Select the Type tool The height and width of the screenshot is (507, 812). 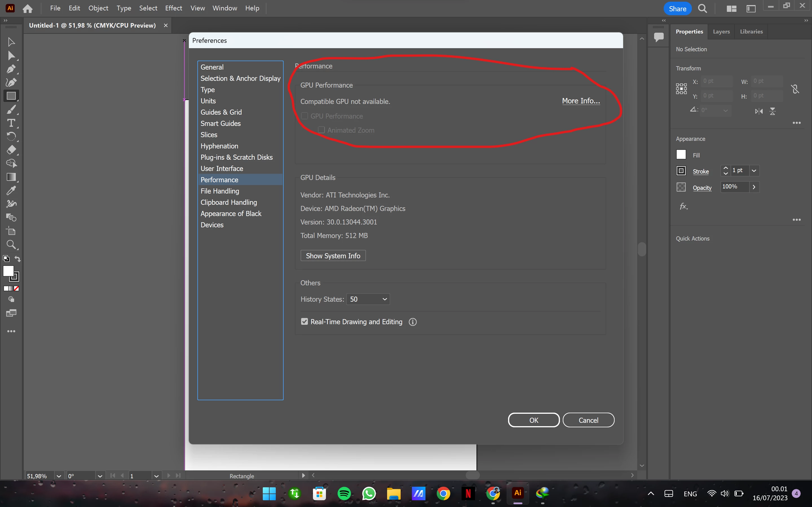tap(11, 123)
